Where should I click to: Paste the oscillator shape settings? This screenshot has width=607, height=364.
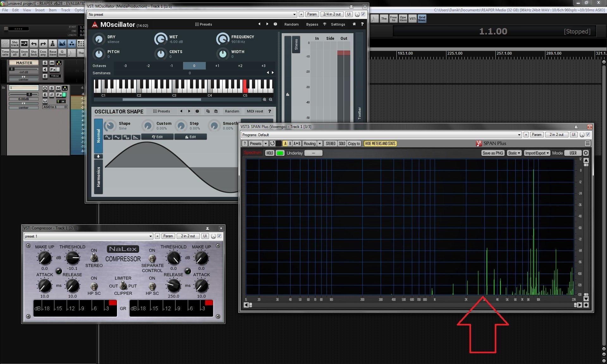pyautogui.click(x=216, y=111)
